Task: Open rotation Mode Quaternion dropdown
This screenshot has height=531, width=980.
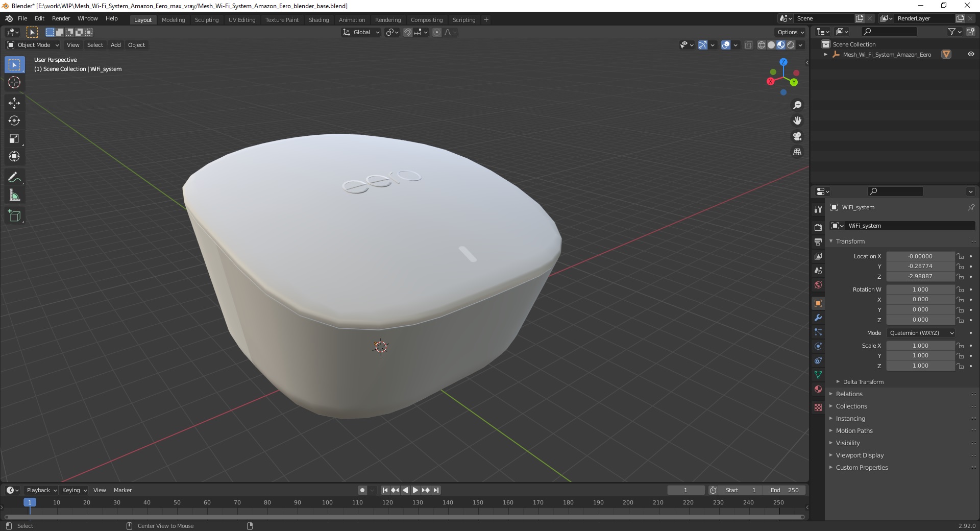Action: click(921, 333)
